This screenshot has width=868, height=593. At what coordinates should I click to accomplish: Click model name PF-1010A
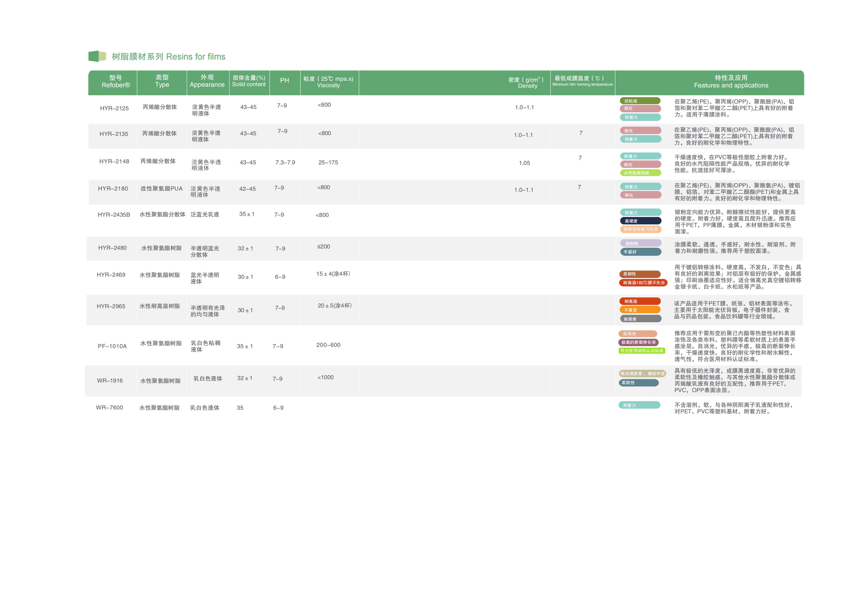point(112,346)
